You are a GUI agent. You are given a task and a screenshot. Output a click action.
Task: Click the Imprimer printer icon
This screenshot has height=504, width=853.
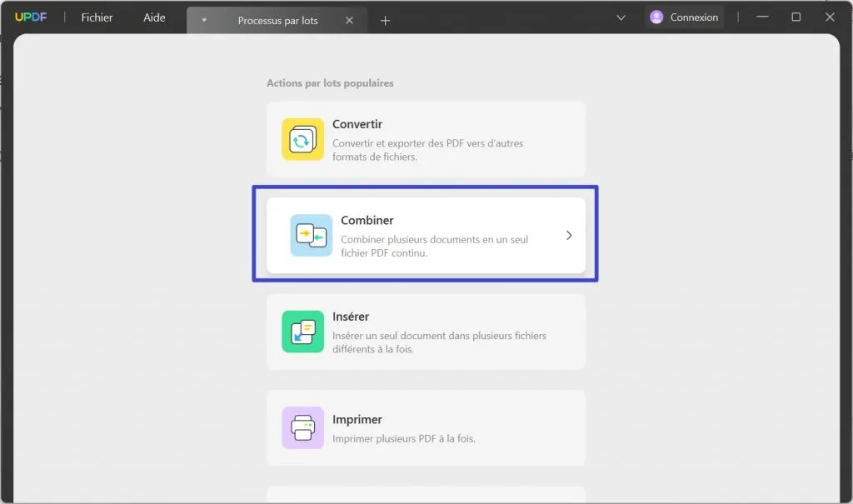302,427
